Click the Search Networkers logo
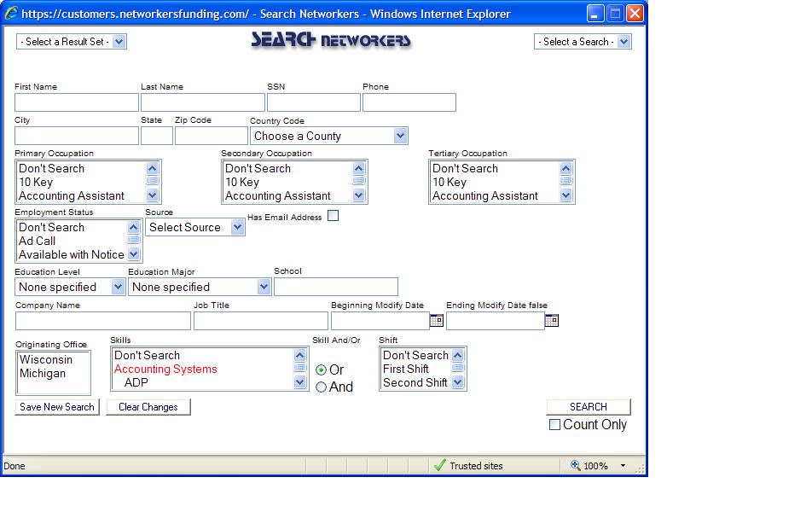Viewport: 812px width, 512px height. 331,40
